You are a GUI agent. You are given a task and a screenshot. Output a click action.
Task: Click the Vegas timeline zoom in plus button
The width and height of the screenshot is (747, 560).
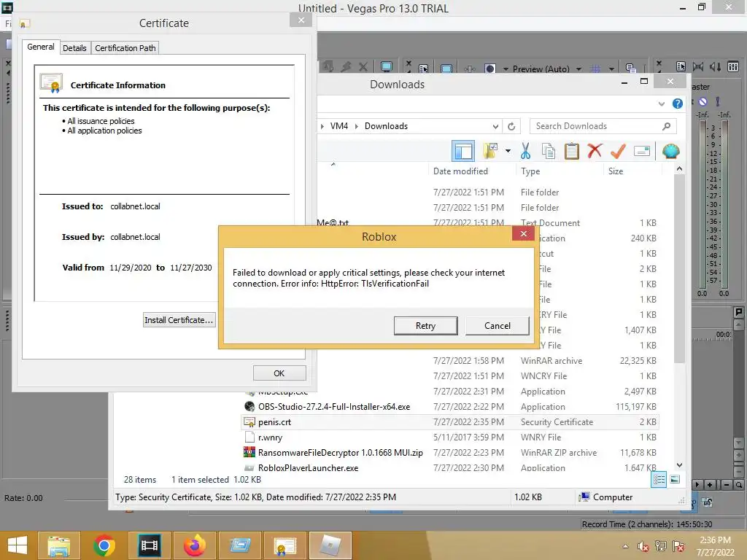(710, 485)
